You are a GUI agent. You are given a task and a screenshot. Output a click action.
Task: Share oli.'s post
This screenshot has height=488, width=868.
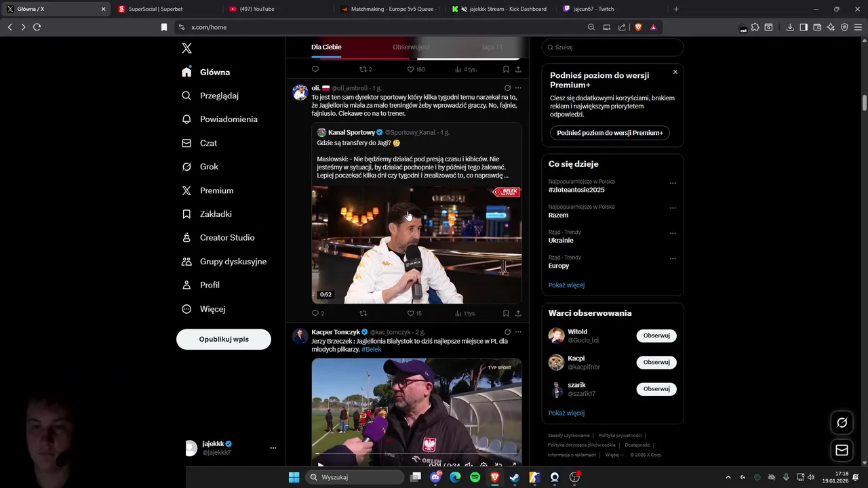(518, 313)
